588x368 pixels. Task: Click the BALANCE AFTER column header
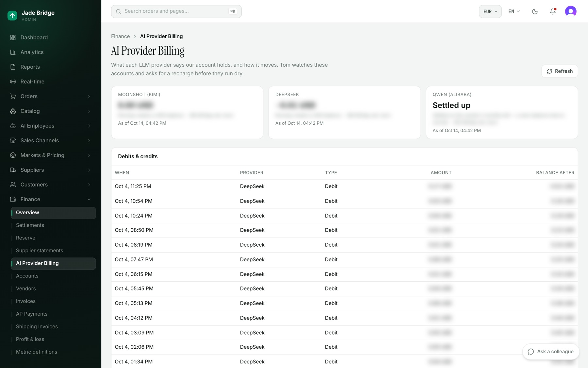[x=555, y=173]
